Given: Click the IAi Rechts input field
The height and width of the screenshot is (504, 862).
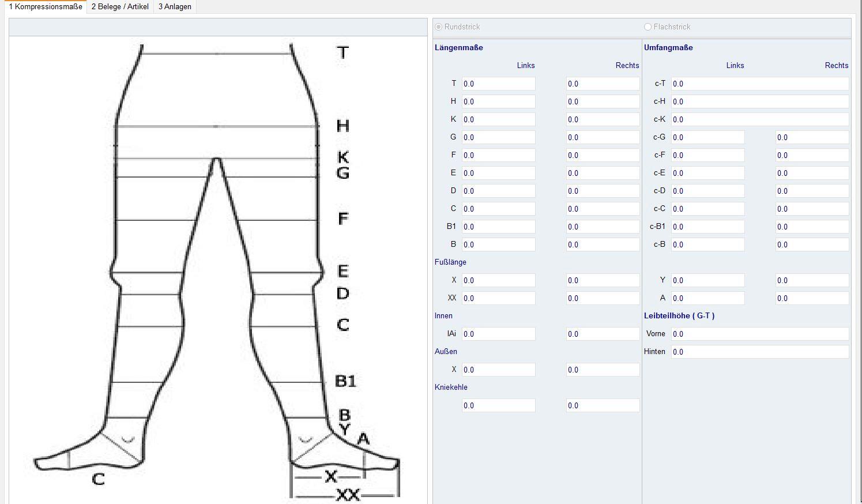Looking at the screenshot, I should coord(603,334).
